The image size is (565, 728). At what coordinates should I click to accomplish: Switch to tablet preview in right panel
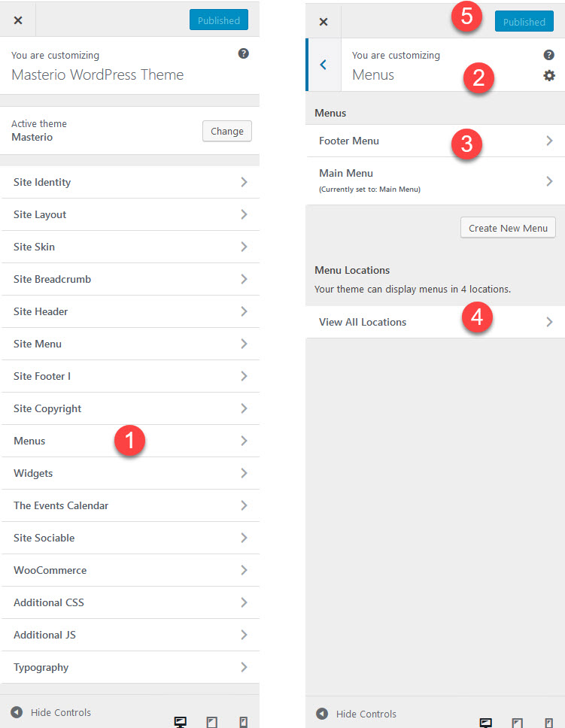517,723
